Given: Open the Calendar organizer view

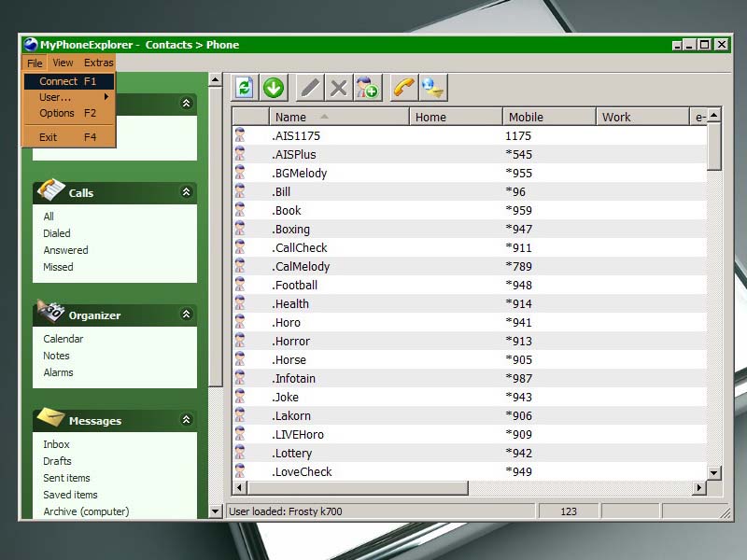Looking at the screenshot, I should 63,339.
